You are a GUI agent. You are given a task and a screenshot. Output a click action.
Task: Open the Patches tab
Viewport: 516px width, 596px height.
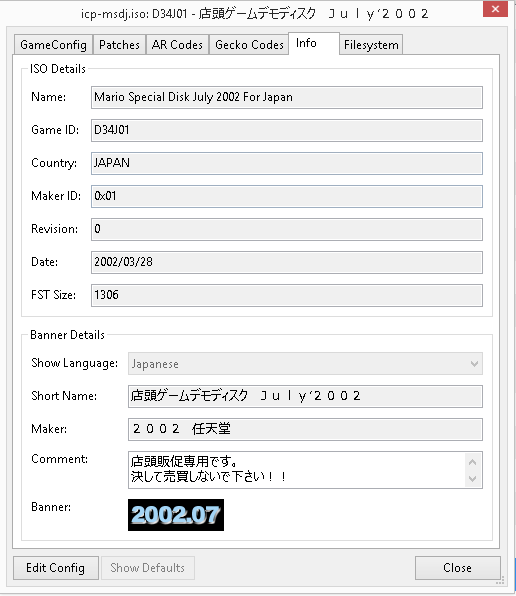pyautogui.click(x=119, y=45)
